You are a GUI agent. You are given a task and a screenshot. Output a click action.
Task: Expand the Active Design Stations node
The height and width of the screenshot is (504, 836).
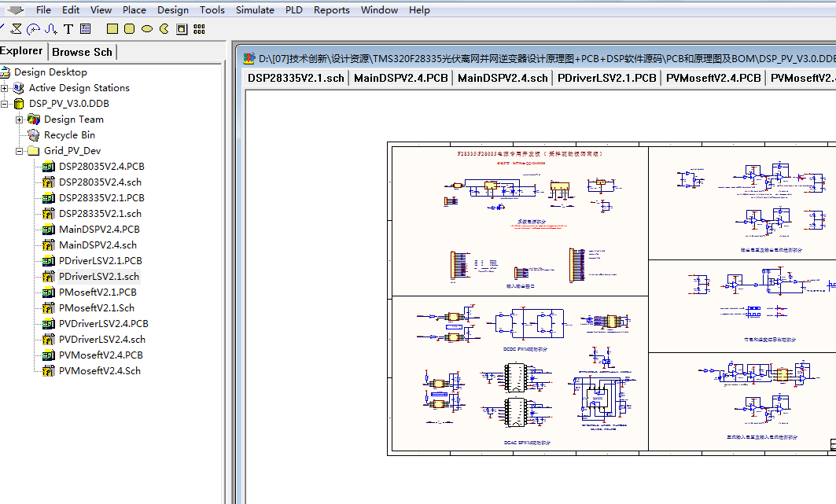tap(4, 88)
